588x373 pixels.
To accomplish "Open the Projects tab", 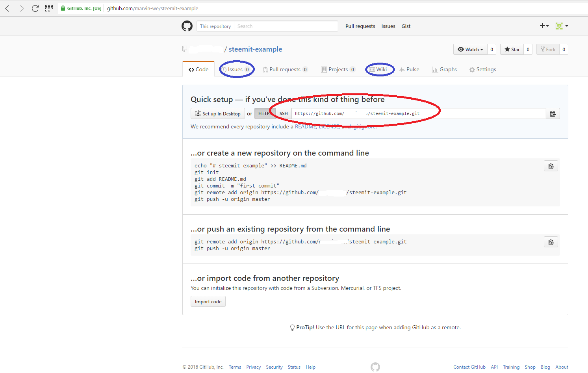I will tap(338, 69).
